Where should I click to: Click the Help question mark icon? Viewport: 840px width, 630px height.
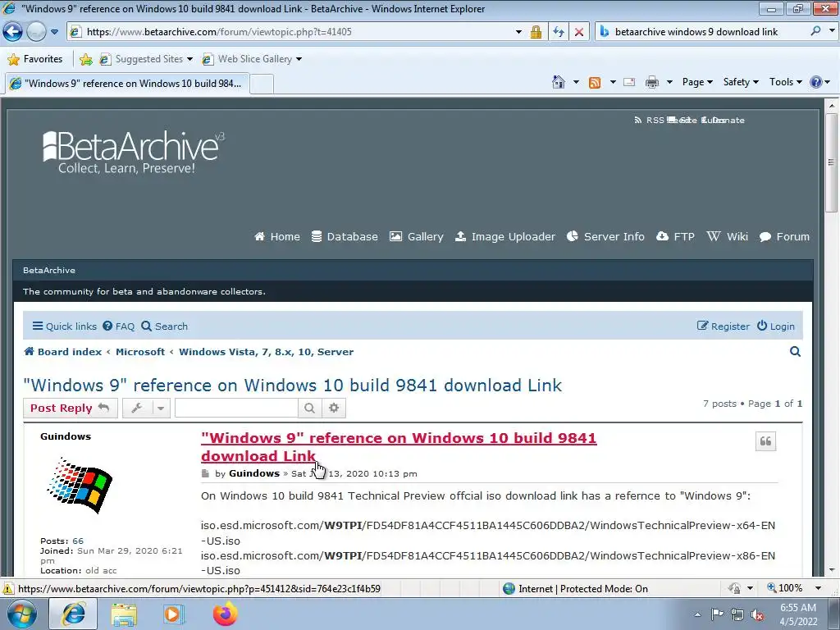[816, 82]
